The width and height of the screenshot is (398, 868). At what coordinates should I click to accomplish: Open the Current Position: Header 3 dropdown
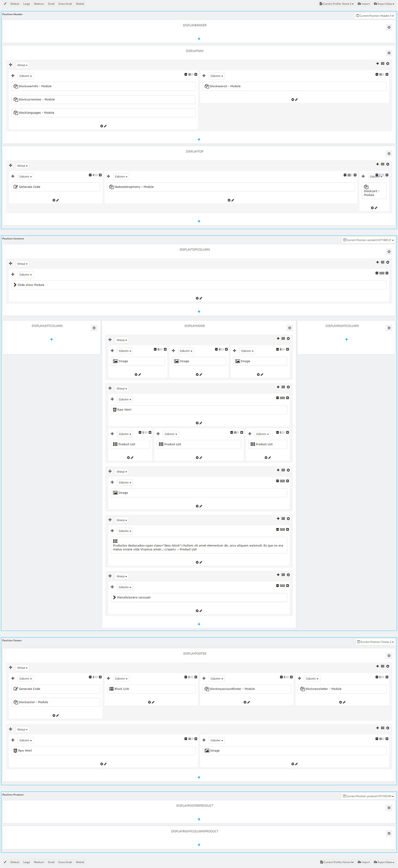[375, 16]
